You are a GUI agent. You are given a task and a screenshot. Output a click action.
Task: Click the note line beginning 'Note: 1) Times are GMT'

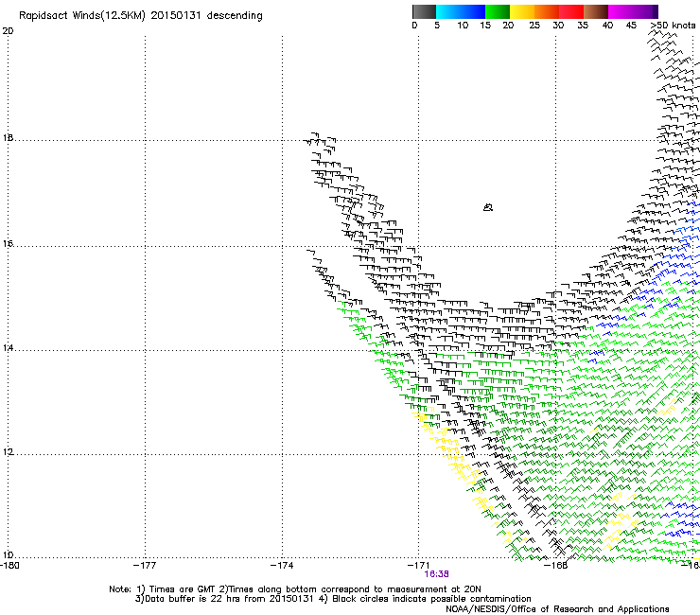[x=294, y=589]
